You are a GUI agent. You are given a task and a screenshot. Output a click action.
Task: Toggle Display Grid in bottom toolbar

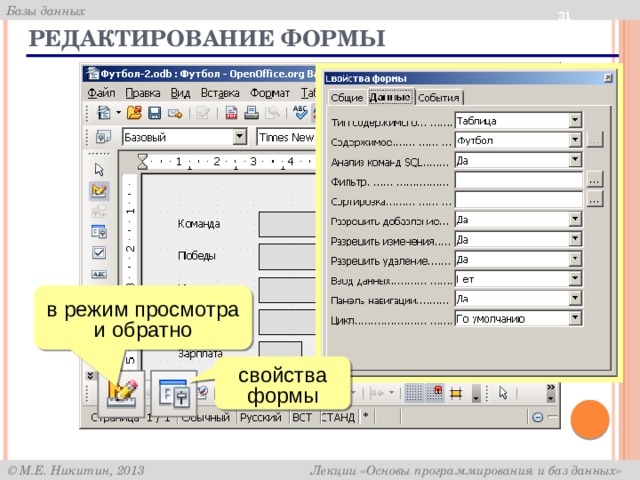pos(413,393)
